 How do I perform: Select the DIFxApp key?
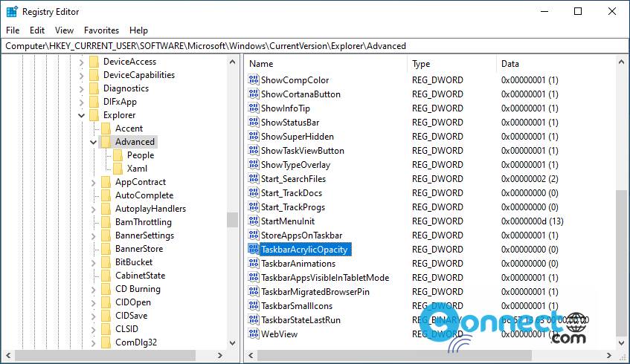pyautogui.click(x=120, y=102)
